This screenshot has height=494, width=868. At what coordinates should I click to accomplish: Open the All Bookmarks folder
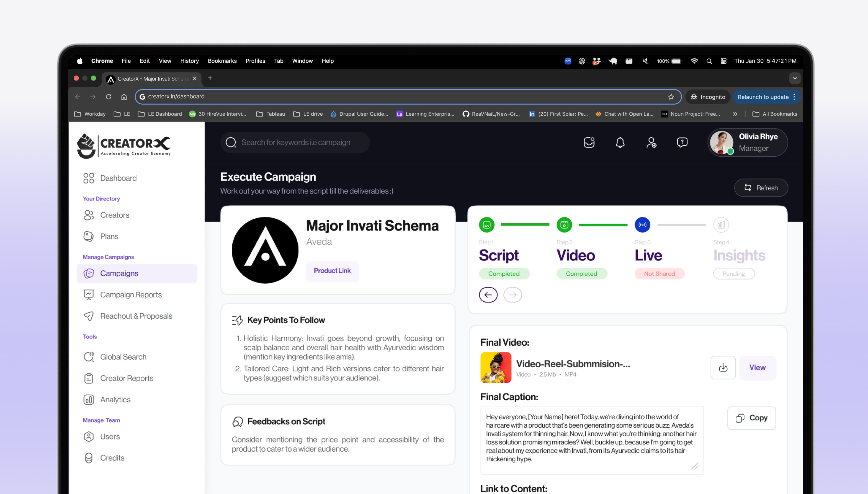coord(775,114)
